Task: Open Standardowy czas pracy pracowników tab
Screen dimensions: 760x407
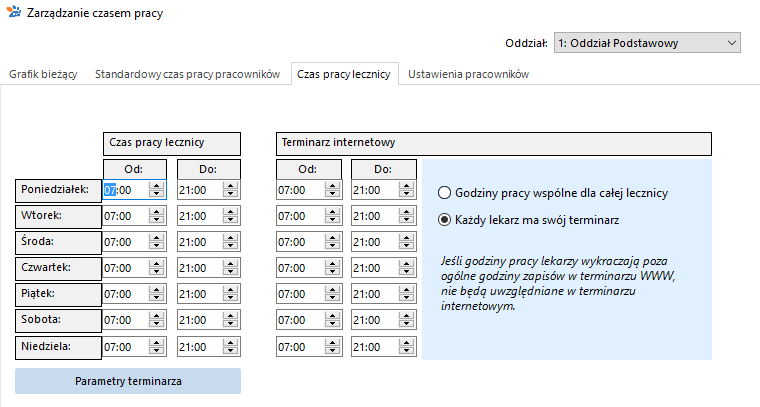Action: (188, 74)
